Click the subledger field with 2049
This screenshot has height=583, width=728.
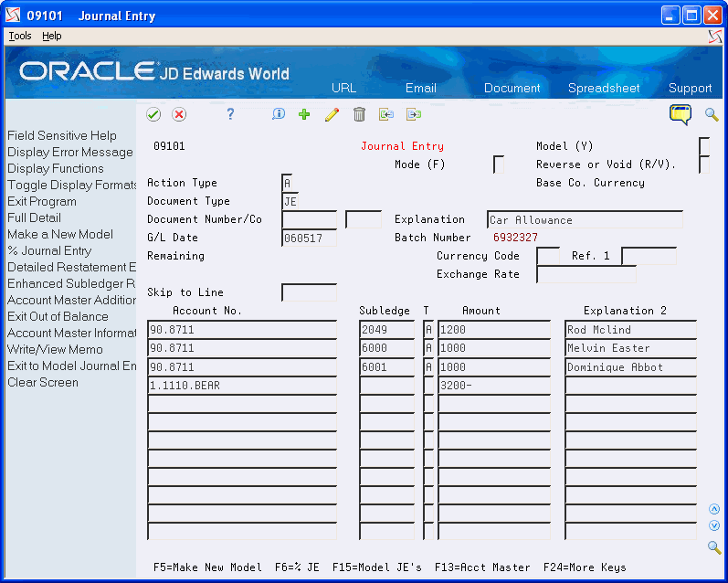tap(386, 329)
